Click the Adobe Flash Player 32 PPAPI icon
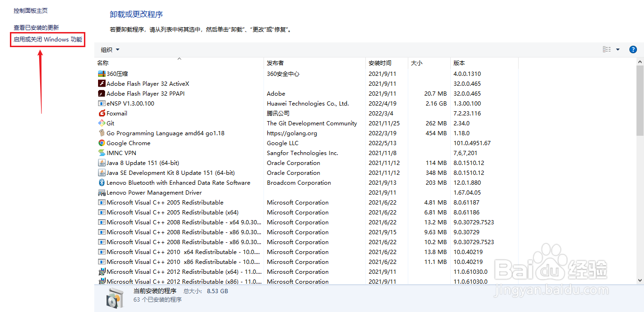The image size is (644, 312). pos(101,93)
